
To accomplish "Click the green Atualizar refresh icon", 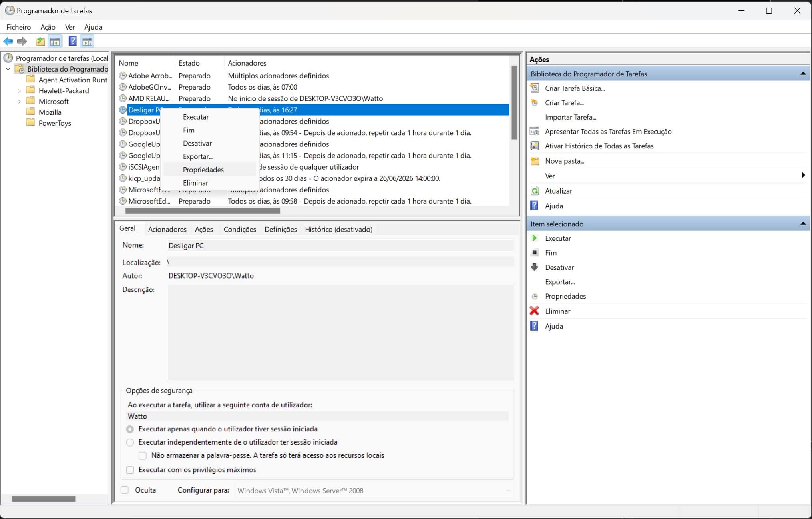I will (x=535, y=191).
